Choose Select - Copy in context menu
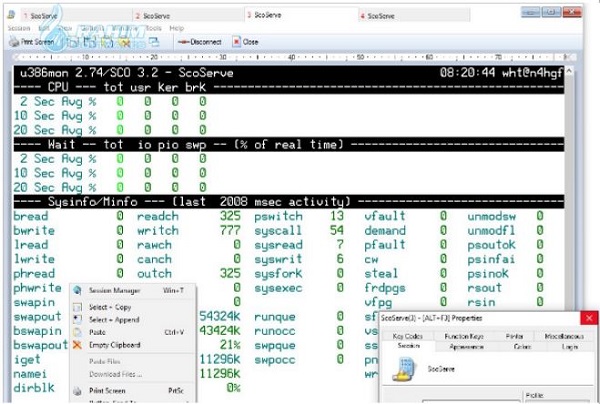The image size is (600, 404). pyautogui.click(x=133, y=307)
